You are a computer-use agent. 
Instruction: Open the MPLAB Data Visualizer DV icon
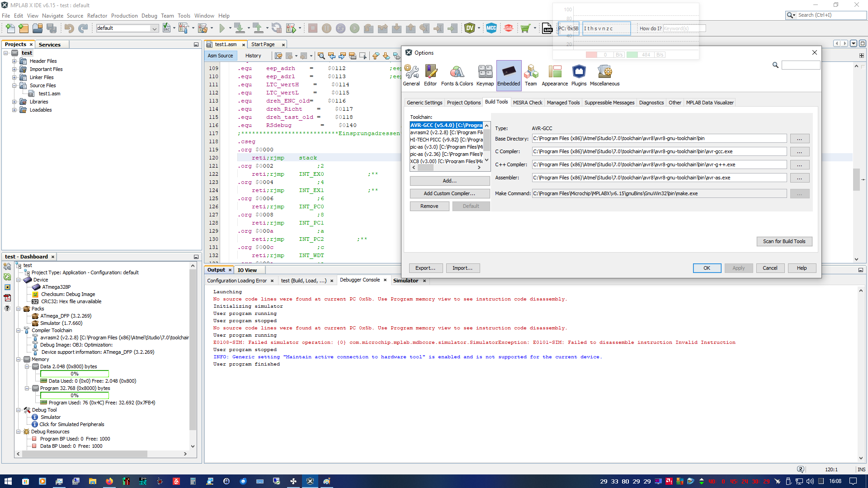pyautogui.click(x=470, y=28)
